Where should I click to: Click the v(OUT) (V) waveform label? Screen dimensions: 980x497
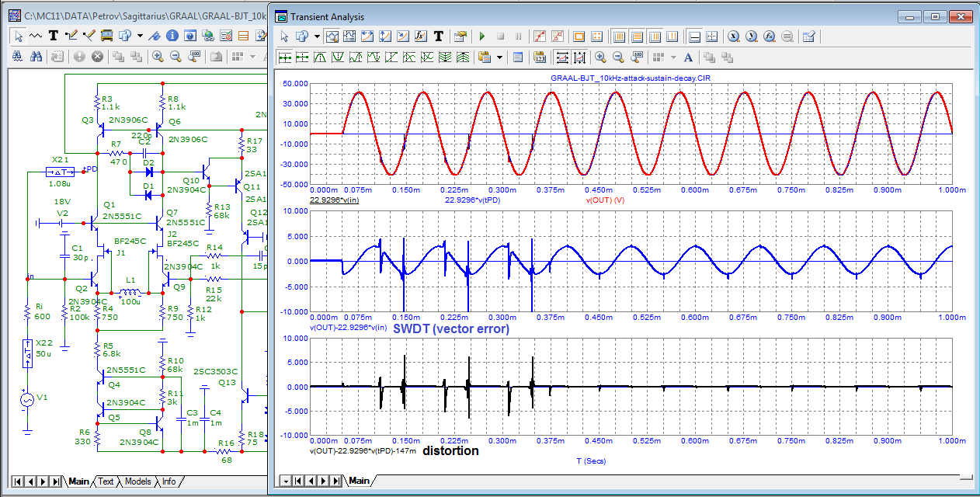(606, 200)
